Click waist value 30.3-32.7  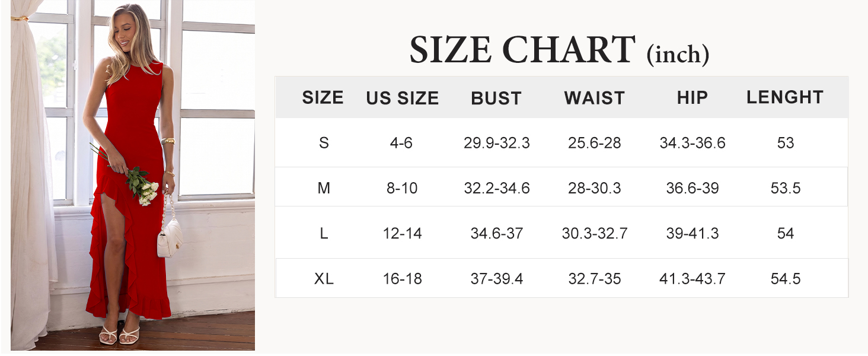[595, 233]
